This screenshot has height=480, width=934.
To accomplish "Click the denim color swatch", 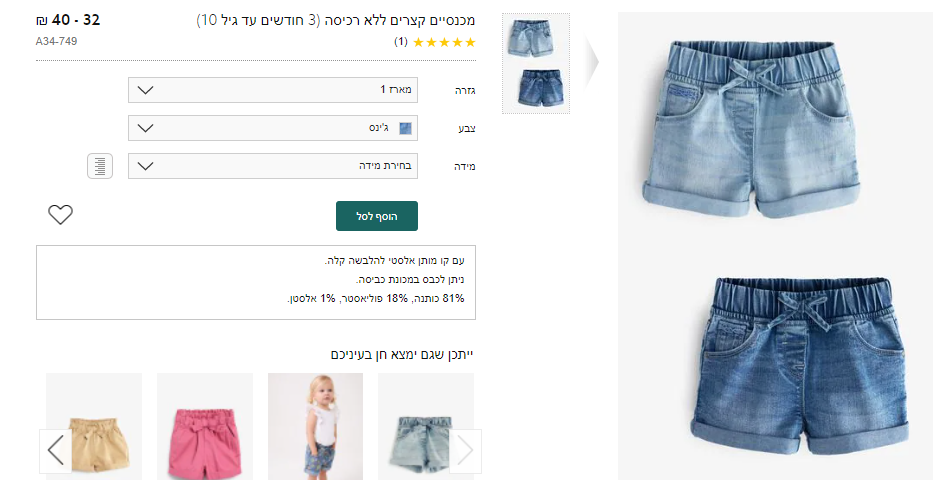I will coord(406,128).
